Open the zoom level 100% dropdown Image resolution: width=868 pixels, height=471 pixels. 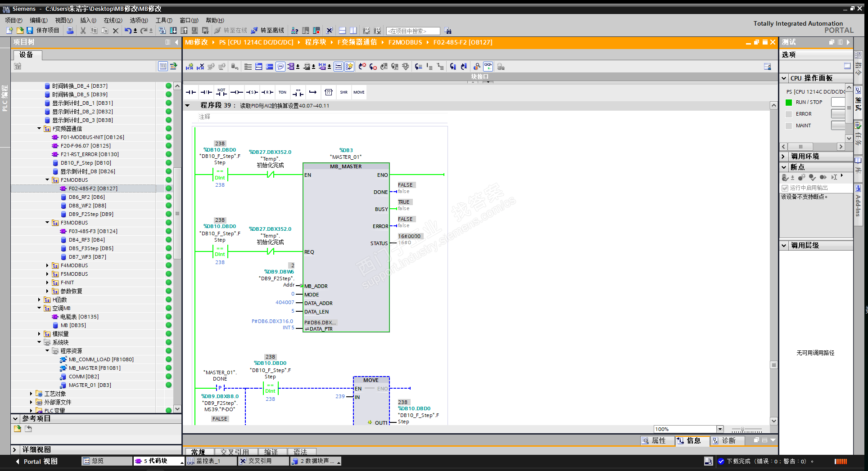(x=719, y=429)
